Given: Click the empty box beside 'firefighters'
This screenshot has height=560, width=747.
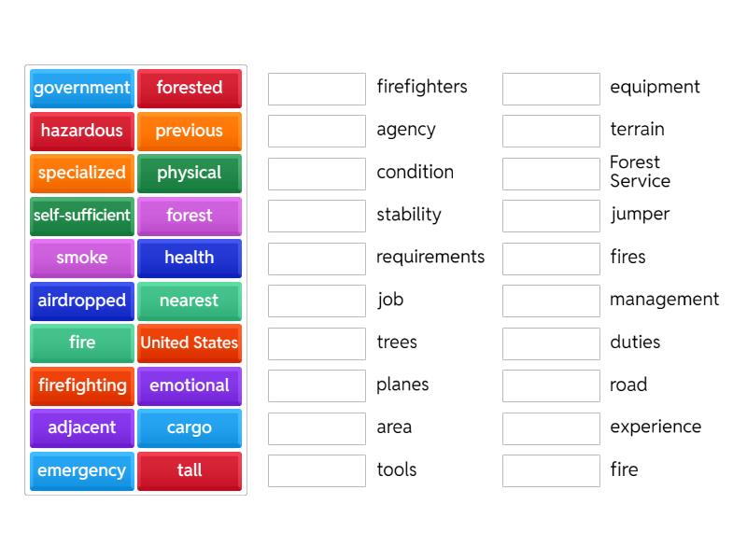Looking at the screenshot, I should click(x=317, y=88).
